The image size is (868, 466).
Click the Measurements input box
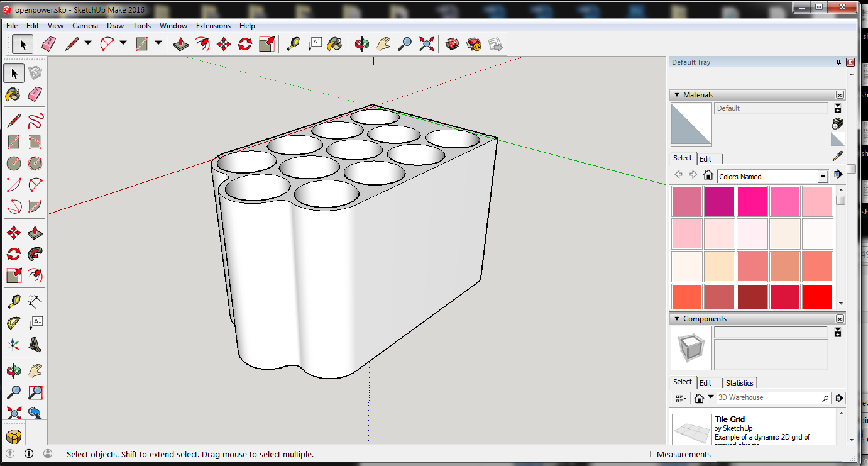tap(779, 454)
